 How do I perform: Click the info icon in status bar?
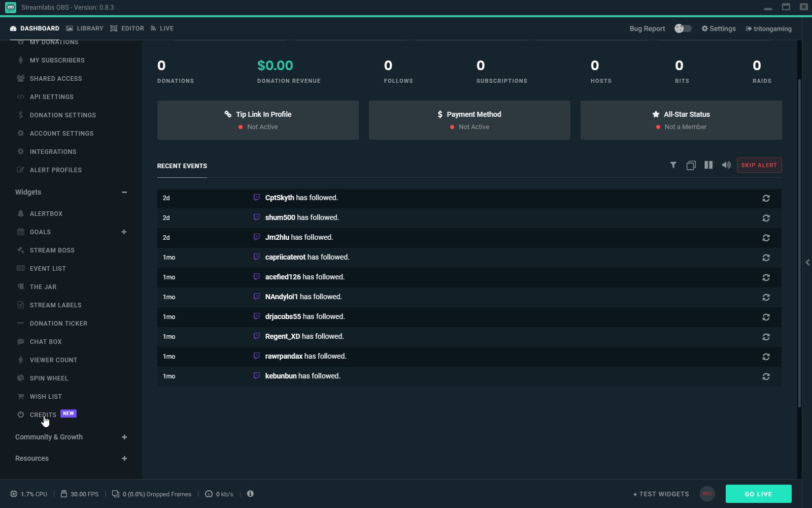[x=250, y=493]
